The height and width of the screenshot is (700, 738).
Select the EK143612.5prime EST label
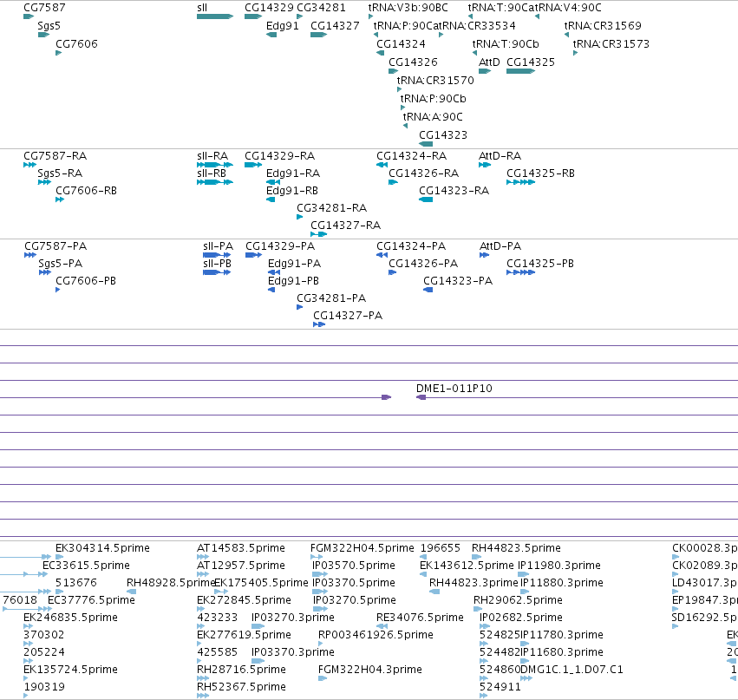point(467,566)
